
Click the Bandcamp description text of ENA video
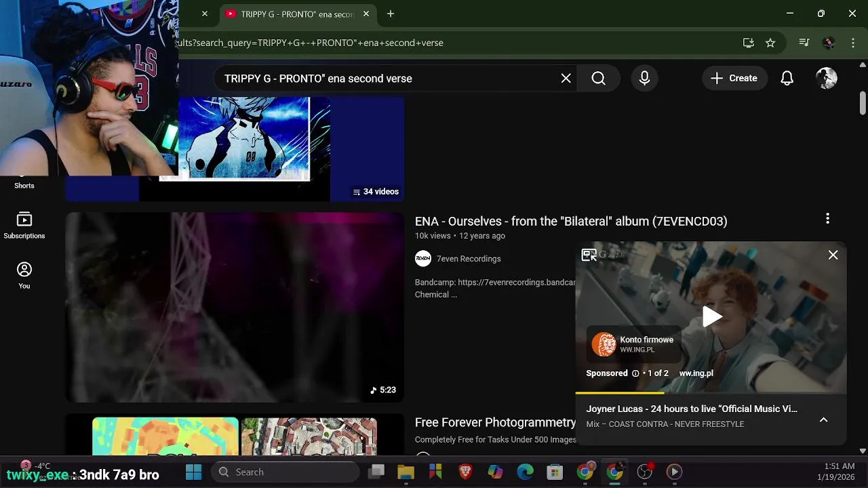495,289
